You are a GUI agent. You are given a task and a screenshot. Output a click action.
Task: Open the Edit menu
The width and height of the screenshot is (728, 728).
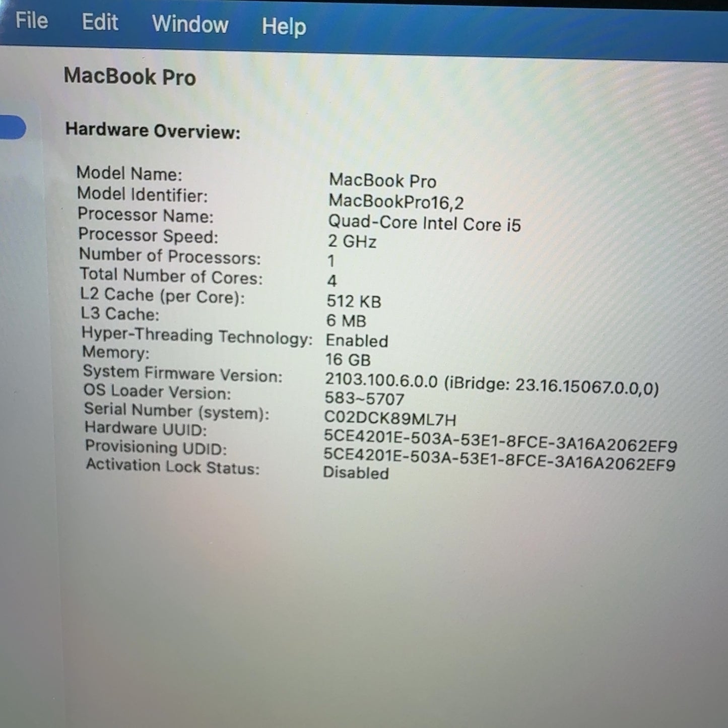tap(100, 23)
